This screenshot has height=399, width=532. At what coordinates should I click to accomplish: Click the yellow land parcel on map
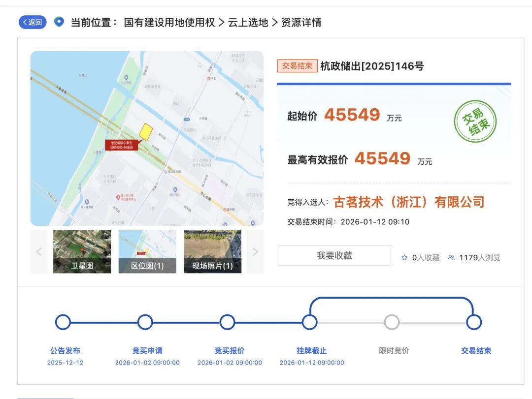pyautogui.click(x=146, y=132)
